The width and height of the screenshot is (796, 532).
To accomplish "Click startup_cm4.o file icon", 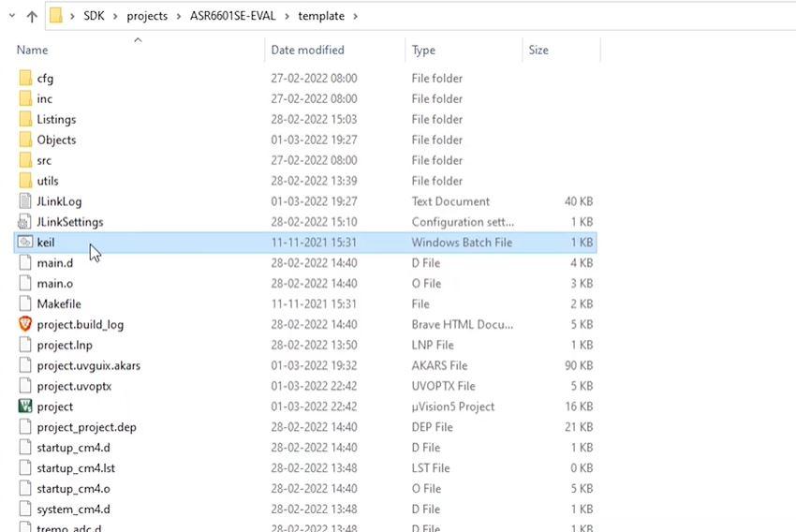I will click(25, 488).
